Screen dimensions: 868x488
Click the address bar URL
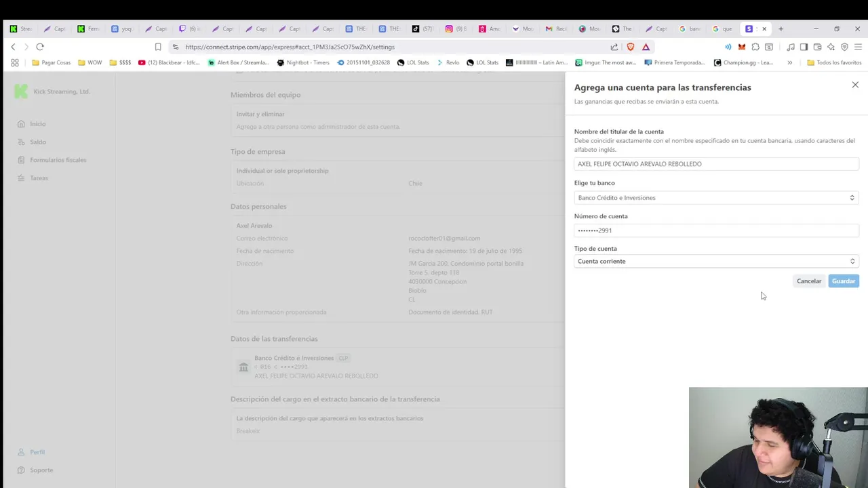click(x=290, y=47)
